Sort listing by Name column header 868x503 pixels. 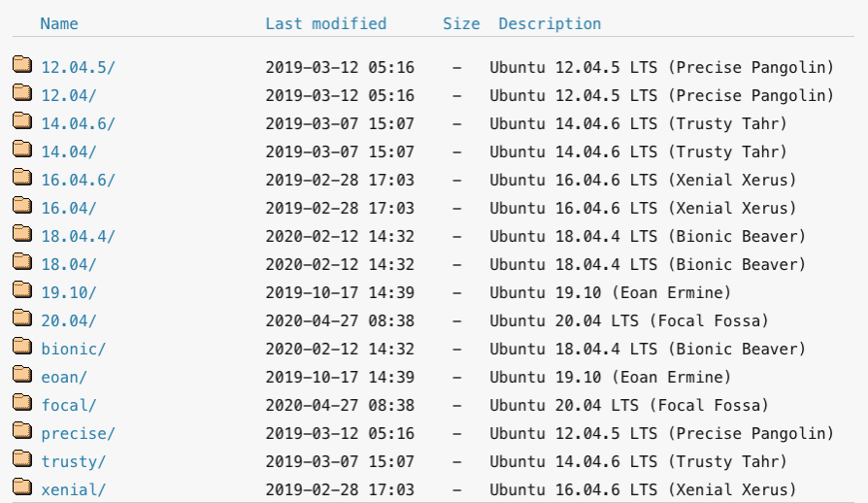[59, 23]
